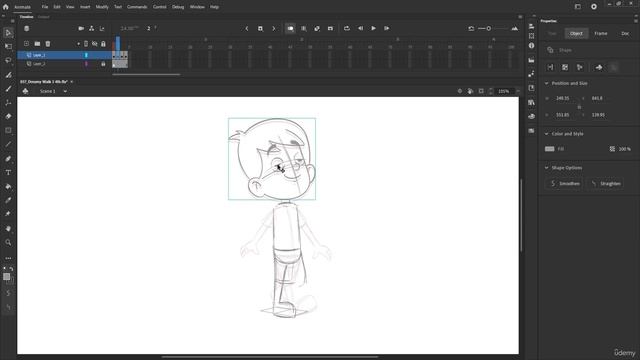Select the Lasso tool
This screenshot has width=640, height=360.
[x=8, y=60]
